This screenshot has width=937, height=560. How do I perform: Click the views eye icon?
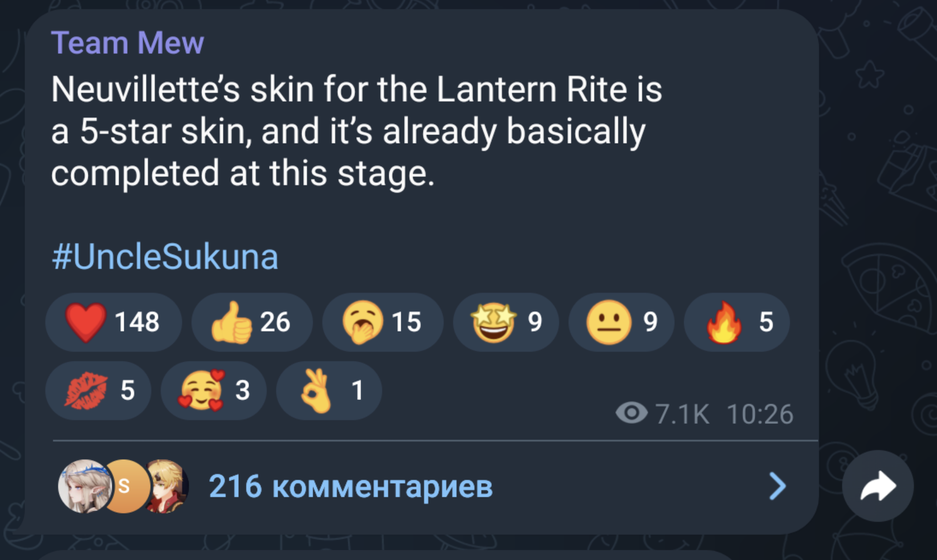pyautogui.click(x=631, y=413)
